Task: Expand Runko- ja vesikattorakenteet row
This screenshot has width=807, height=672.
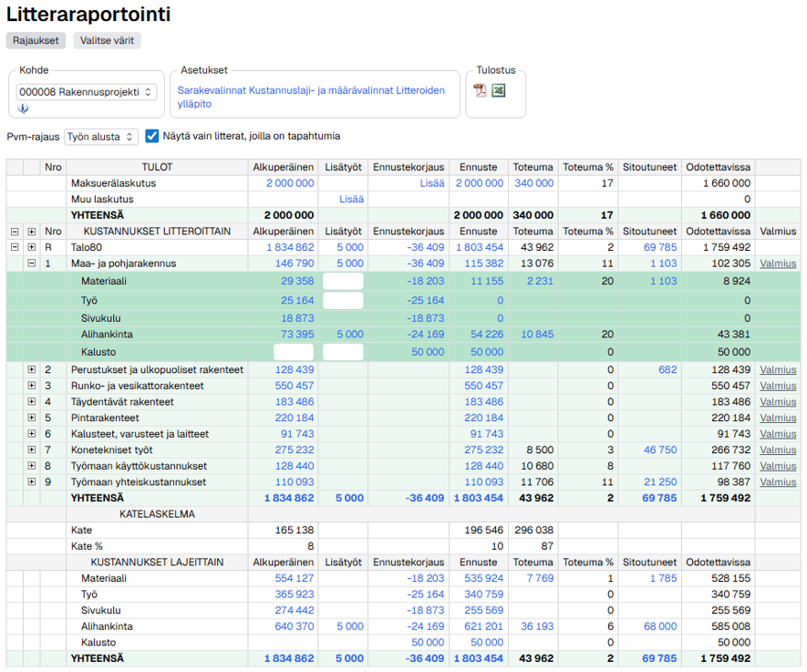Action: 32,386
